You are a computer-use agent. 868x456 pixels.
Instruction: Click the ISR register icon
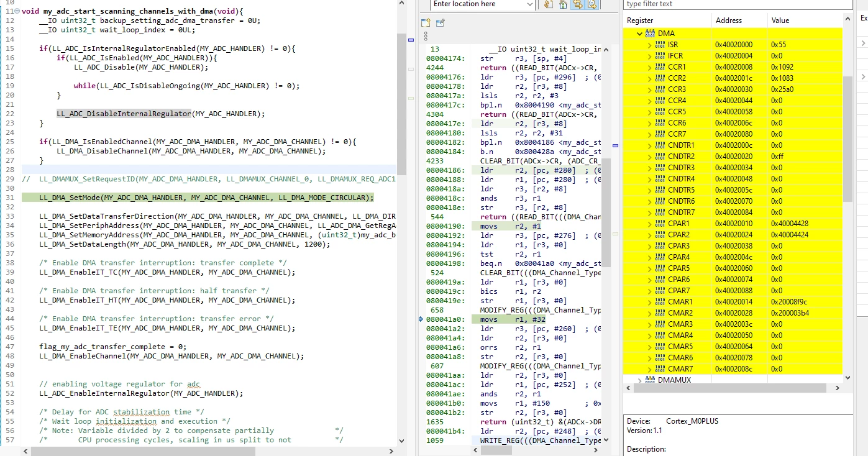tap(661, 45)
